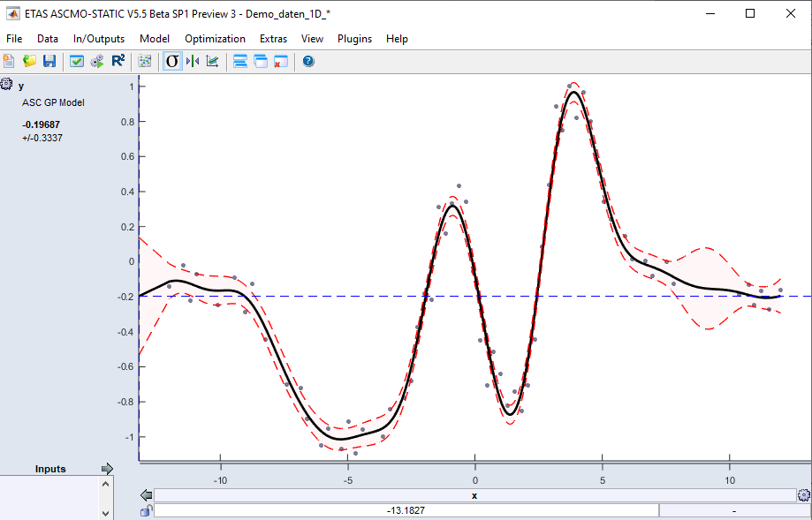This screenshot has width=812, height=520.
Task: Click the Open project folder icon
Action: [x=29, y=61]
